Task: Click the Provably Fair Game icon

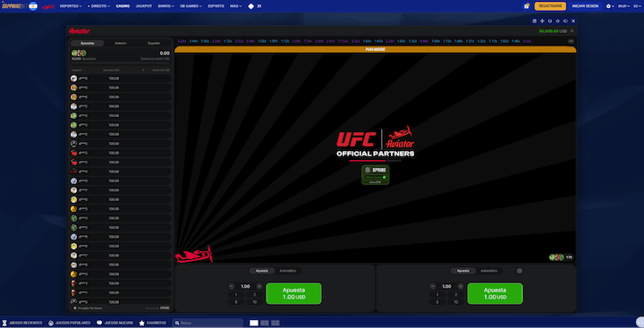Action: tap(75, 307)
